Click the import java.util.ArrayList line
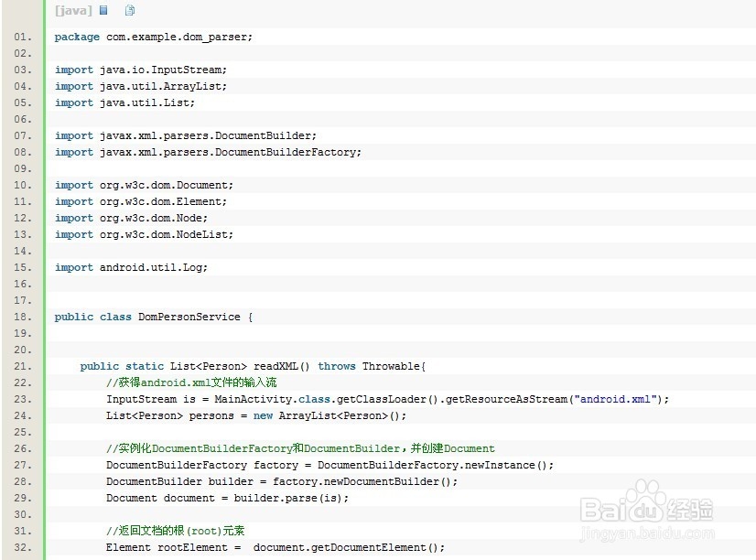Image resolution: width=756 pixels, height=560 pixels. click(140, 86)
